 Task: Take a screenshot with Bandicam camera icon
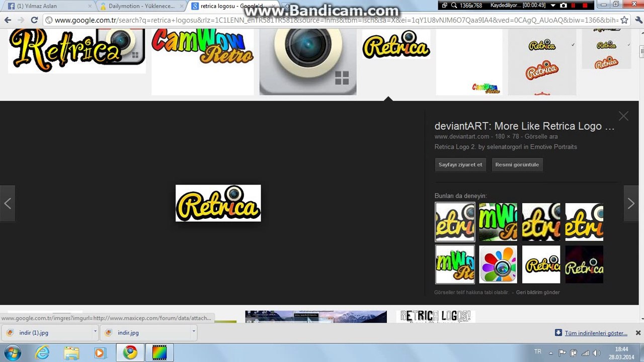(x=563, y=6)
